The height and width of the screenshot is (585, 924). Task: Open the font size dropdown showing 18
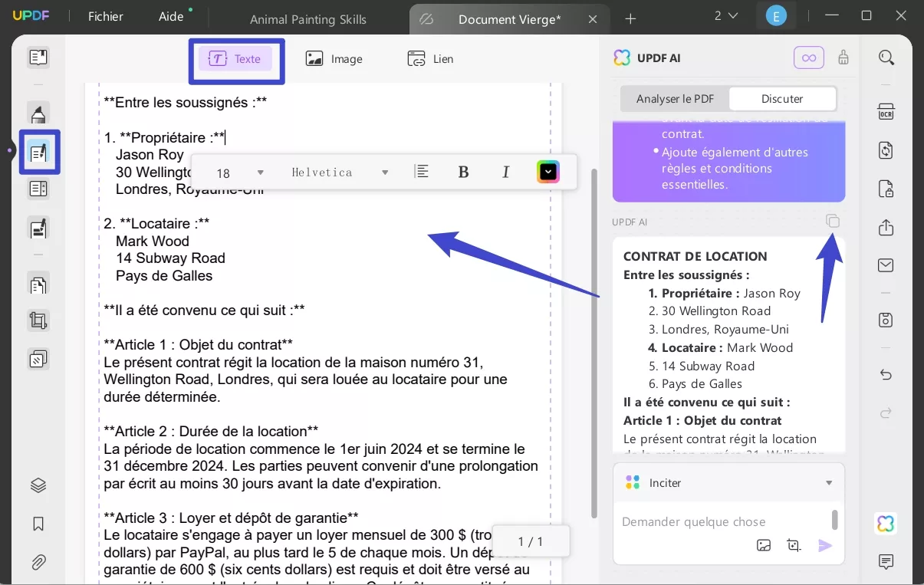[x=238, y=172]
